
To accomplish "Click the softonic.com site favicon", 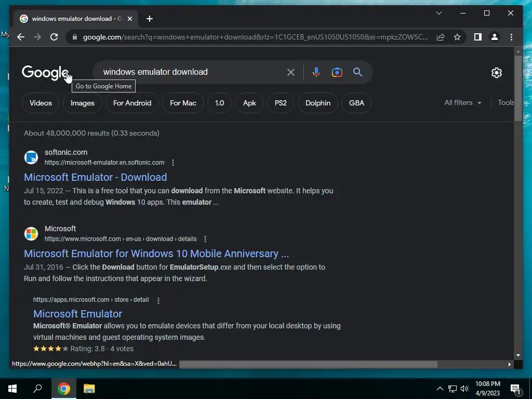I will [31, 157].
